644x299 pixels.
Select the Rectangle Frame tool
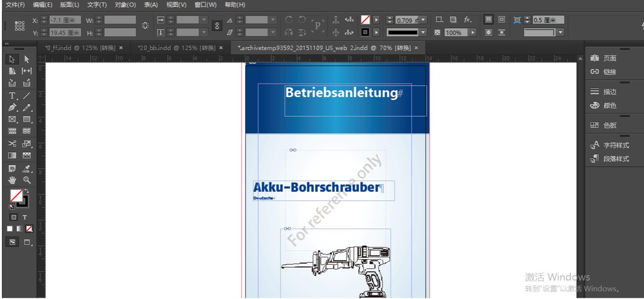[12, 120]
